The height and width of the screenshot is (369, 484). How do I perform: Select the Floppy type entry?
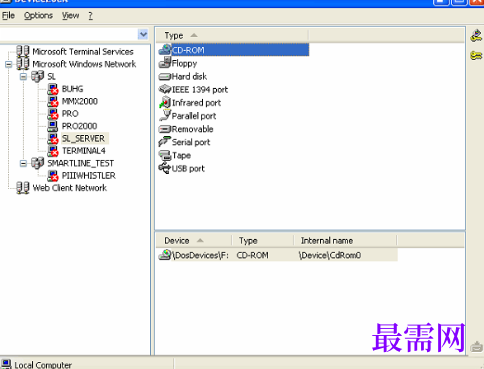(x=184, y=63)
